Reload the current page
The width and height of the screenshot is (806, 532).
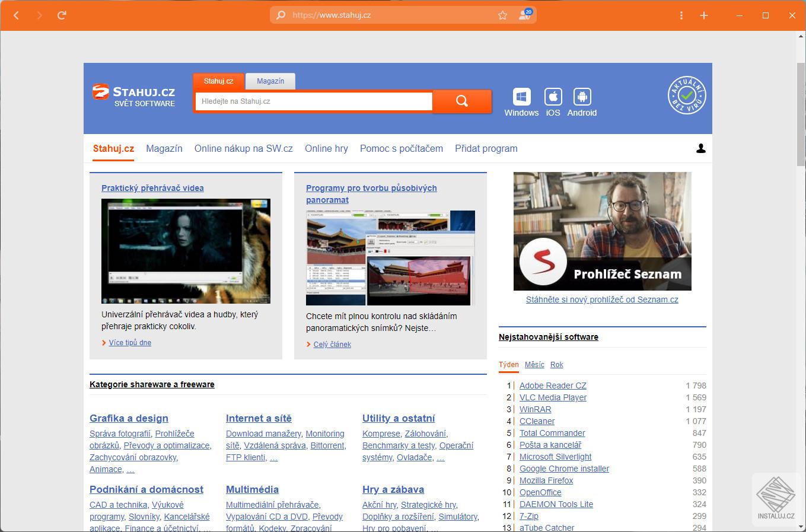(x=62, y=15)
